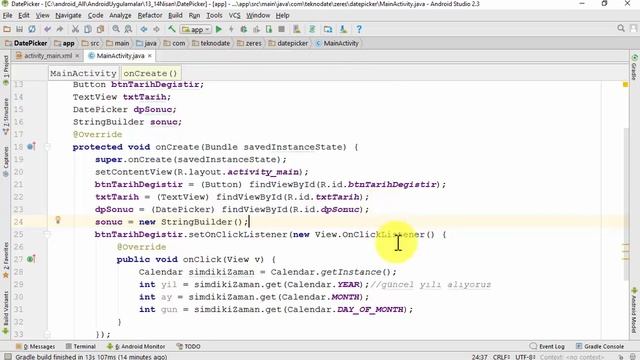Open the TODO tool window
640x360 pixels.
coord(189,346)
